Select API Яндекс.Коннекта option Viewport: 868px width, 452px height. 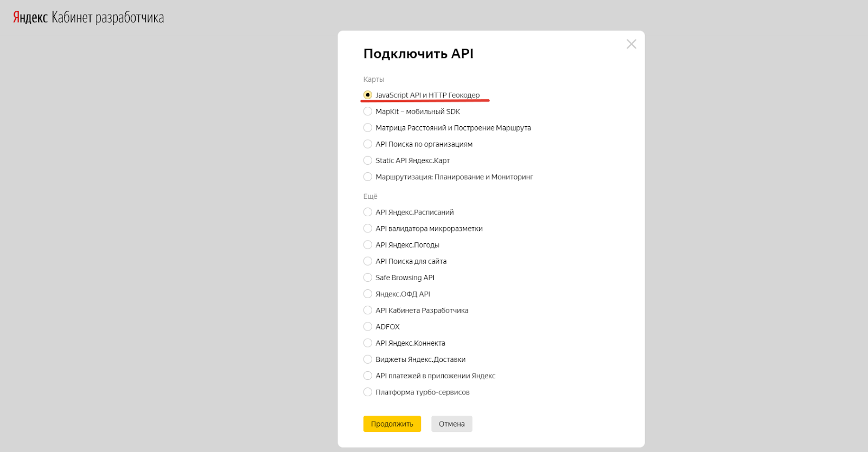(x=368, y=343)
